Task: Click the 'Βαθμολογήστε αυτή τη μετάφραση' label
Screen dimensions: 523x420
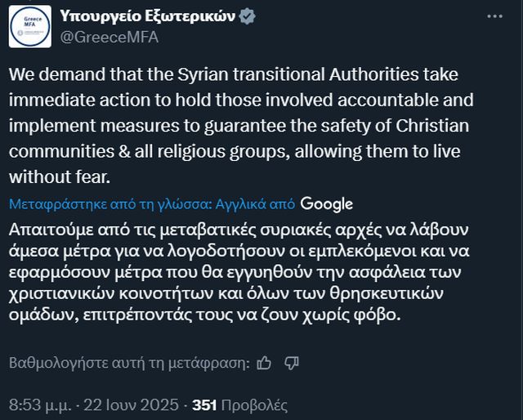Action: click(128, 363)
